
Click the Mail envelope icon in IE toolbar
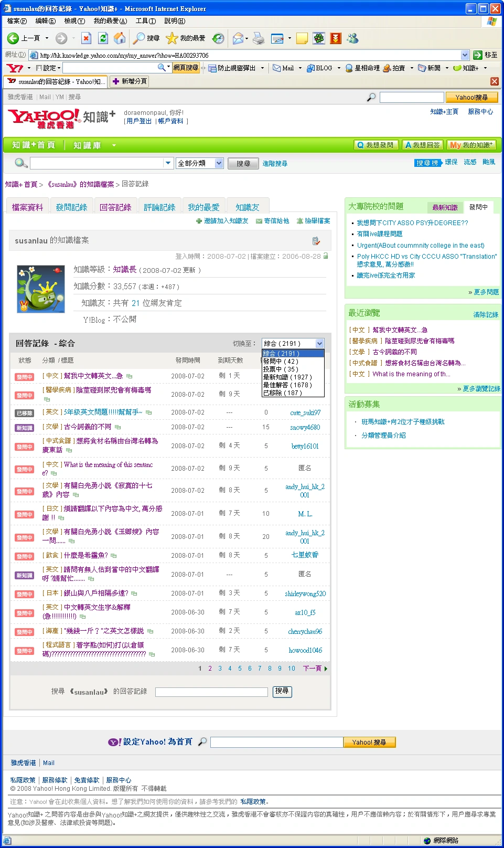(x=238, y=38)
